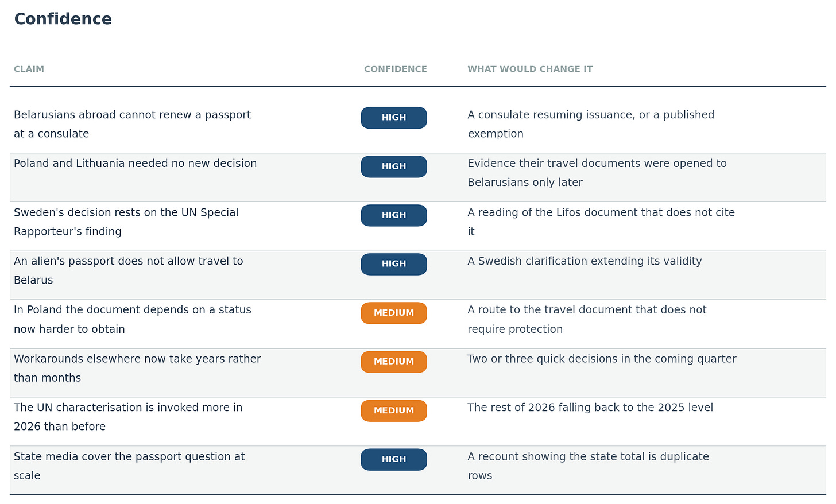Viewport: 836px width, 504px height.
Task: Click the MEDIUM badge for Poland document status
Action: coord(394,313)
